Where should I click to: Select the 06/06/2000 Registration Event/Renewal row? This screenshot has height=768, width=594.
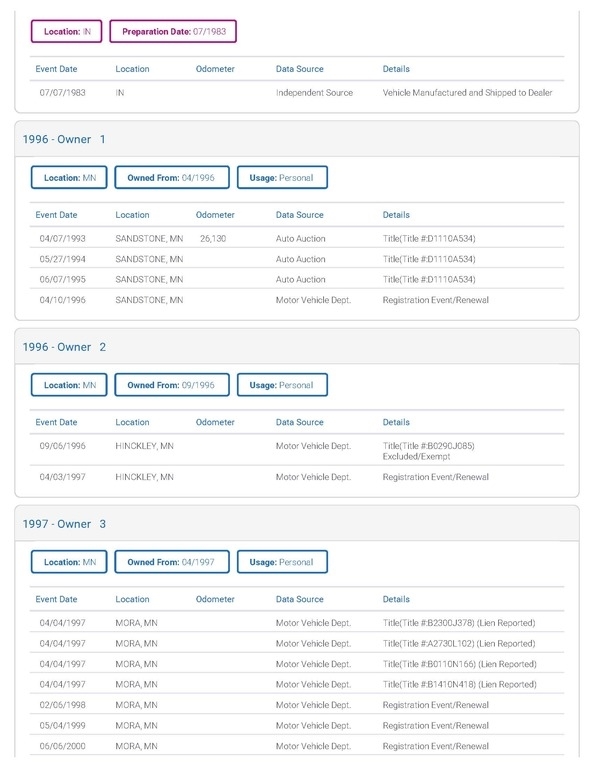pyautogui.click(x=297, y=746)
